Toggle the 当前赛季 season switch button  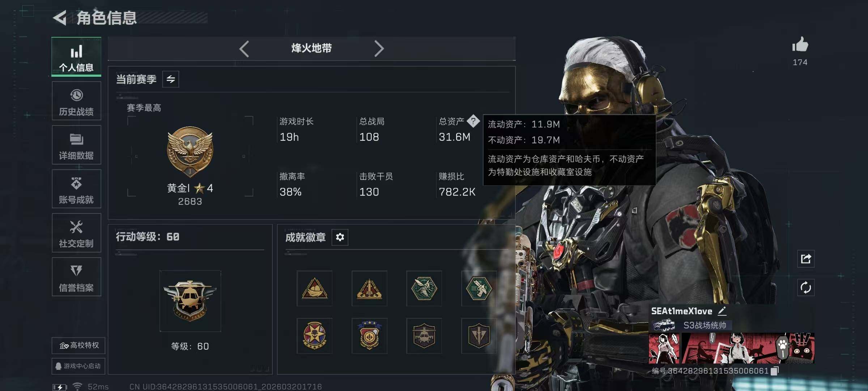(x=171, y=79)
